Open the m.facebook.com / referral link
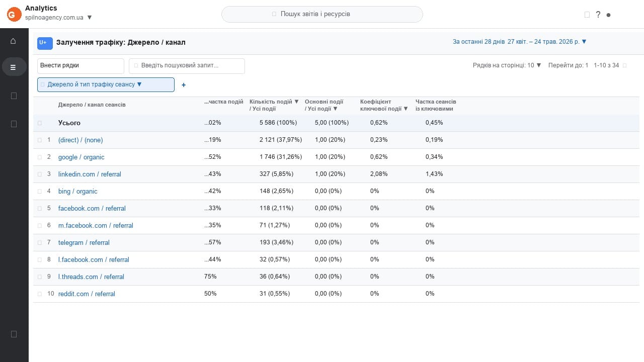Screen dimensions: 644x362 tap(96, 225)
